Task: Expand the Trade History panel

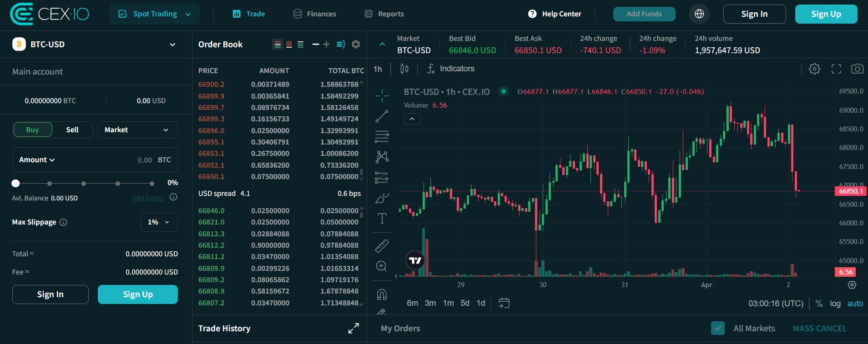Action: 353,328
